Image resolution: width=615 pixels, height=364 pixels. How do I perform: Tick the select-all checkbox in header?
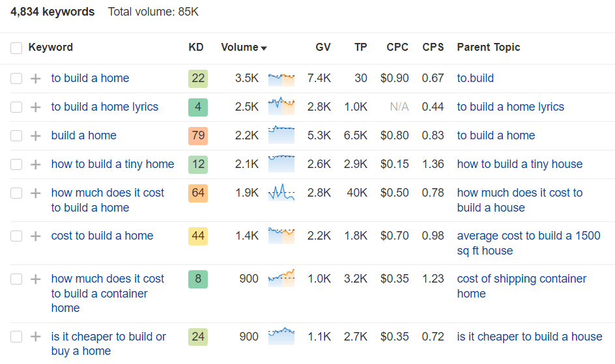coord(16,48)
